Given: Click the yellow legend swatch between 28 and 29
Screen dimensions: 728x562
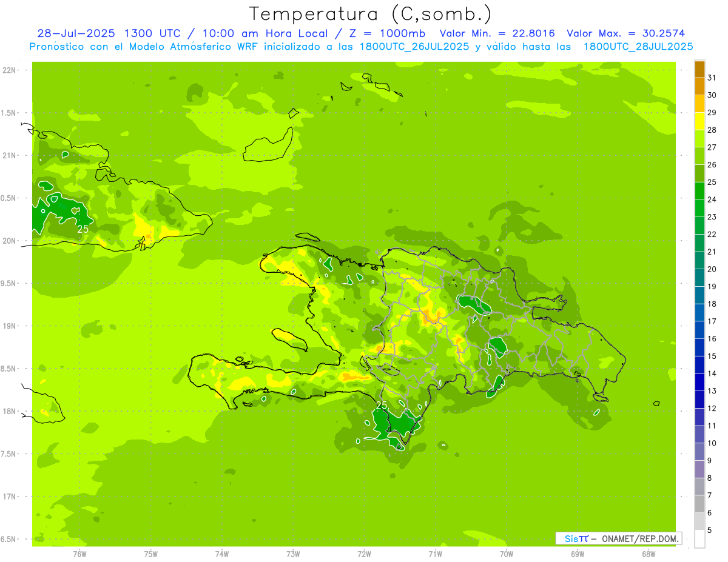Looking at the screenshot, I should pos(699,121).
